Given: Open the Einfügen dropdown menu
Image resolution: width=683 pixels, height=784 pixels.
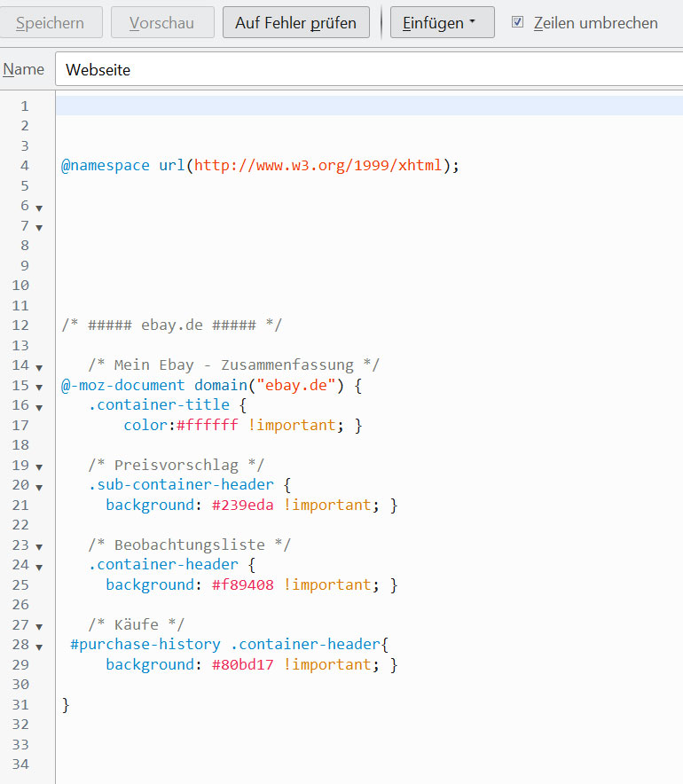Looking at the screenshot, I should coord(442,23).
